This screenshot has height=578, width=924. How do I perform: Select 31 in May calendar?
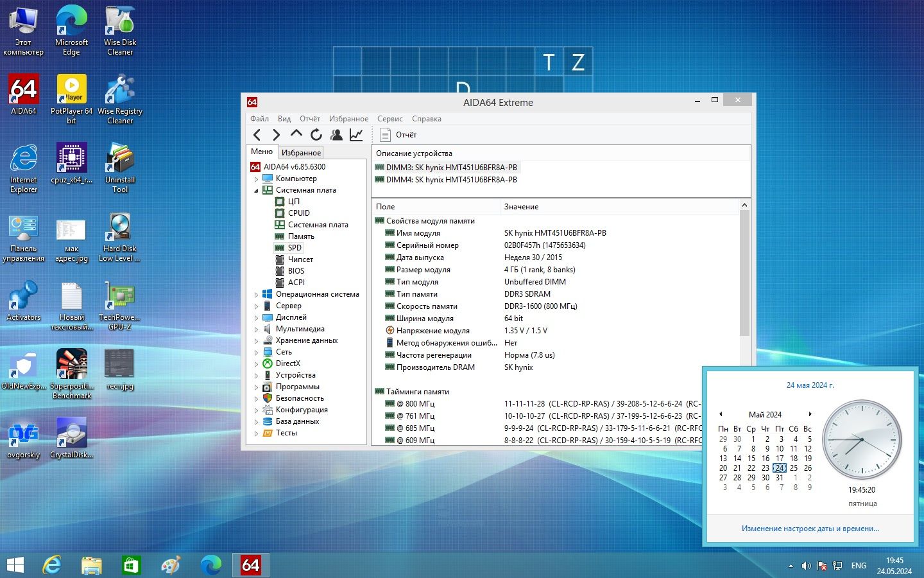coord(780,478)
